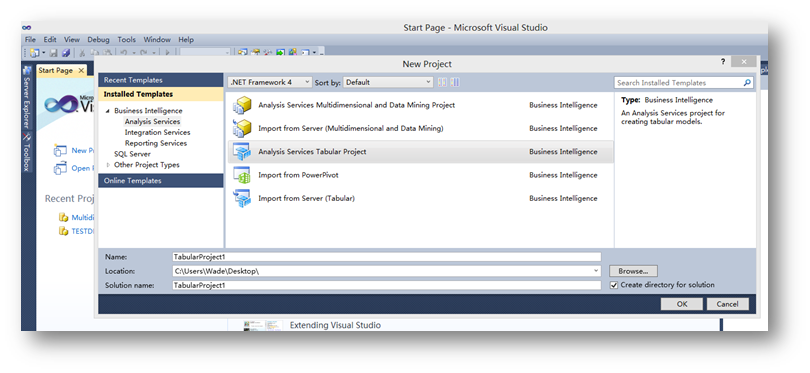Viewport: 810px width, 373px height.
Task: Click the Solution Explorer toolbar icon
Action: [x=242, y=53]
